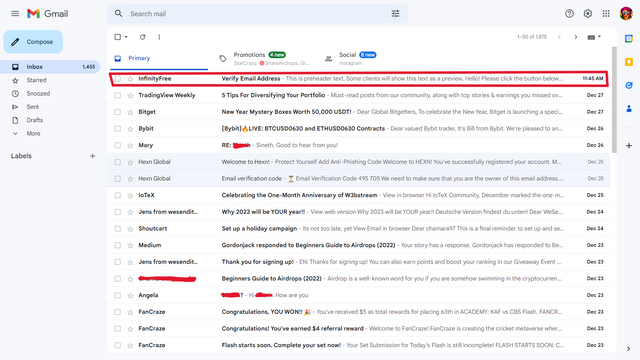Click the mail list vertical scrollbar
Image resolution: width=640 pixels, height=360 pixels.
pos(614,100)
